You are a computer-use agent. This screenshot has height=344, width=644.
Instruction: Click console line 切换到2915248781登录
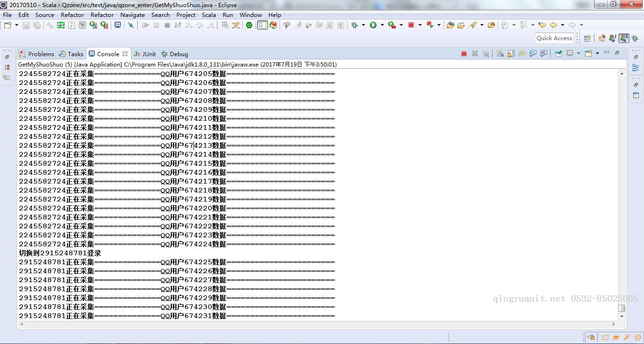[x=60, y=253]
